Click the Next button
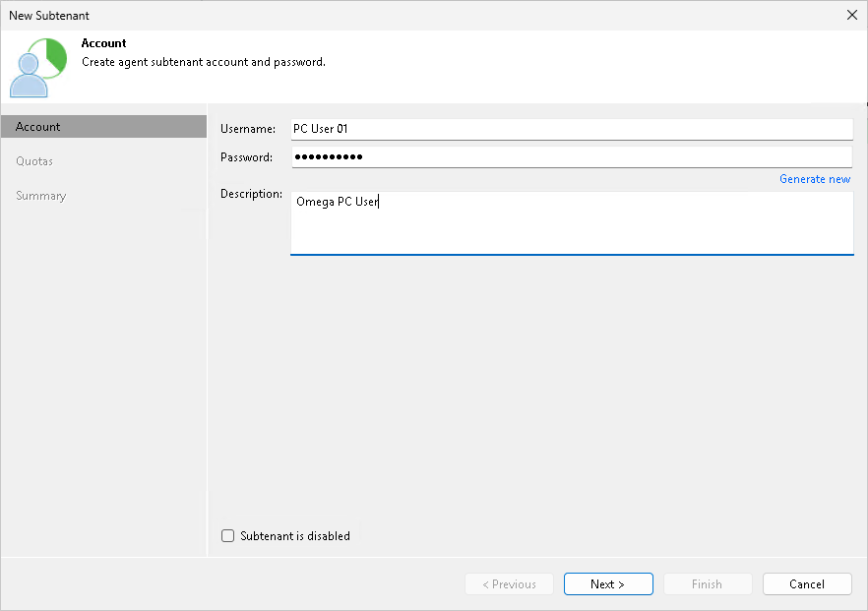Viewport: 868px width, 611px height. pos(608,583)
